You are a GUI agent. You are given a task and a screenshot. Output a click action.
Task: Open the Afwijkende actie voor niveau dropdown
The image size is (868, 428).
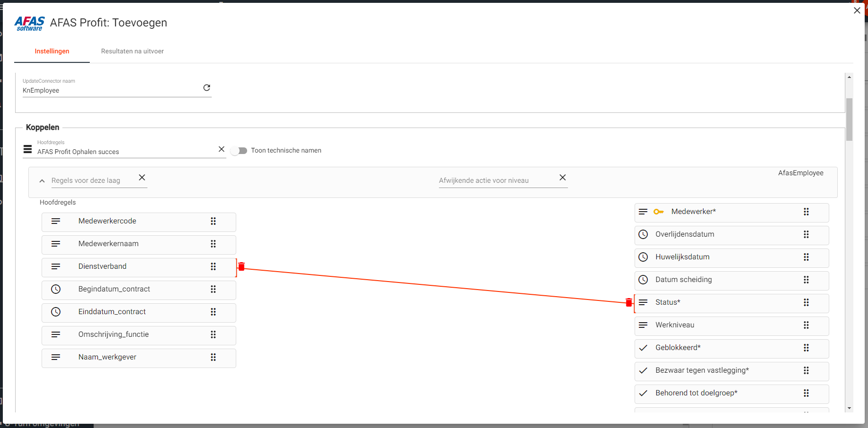[496, 180]
